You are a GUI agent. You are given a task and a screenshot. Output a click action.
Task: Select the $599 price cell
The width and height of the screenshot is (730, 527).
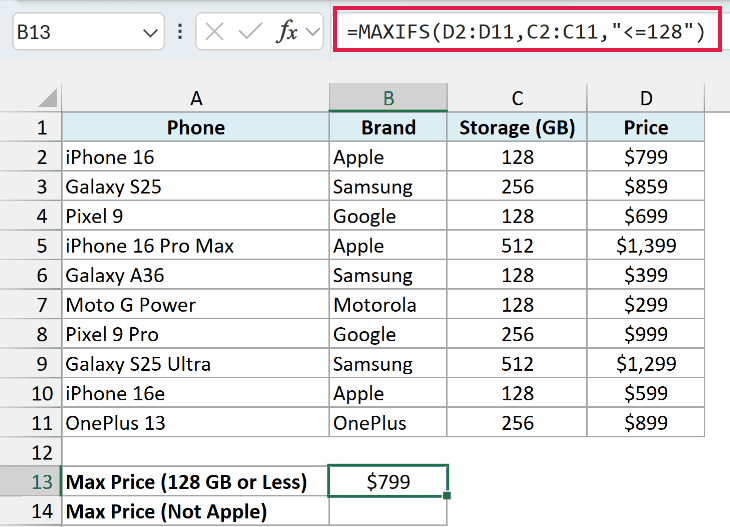pos(646,393)
